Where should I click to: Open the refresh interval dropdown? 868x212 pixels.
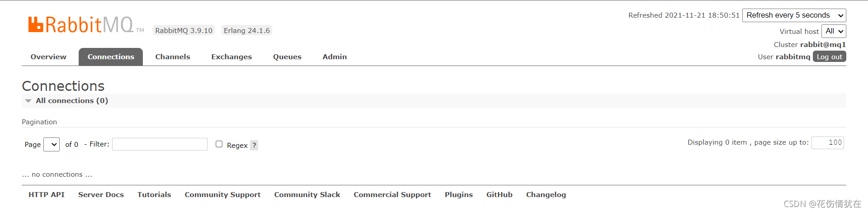(794, 15)
